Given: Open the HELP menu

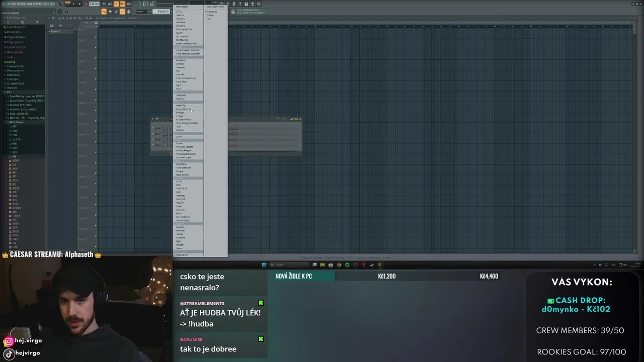Looking at the screenshot, I should point(52,4).
